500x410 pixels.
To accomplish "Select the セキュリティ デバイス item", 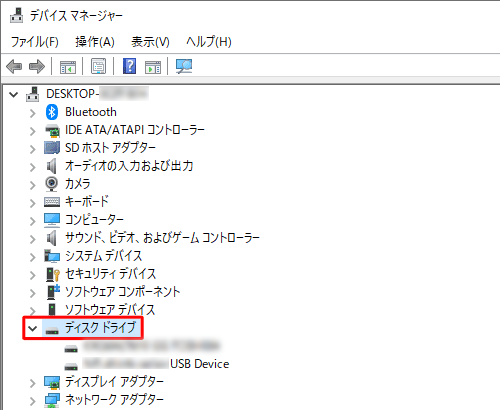I will 110,274.
